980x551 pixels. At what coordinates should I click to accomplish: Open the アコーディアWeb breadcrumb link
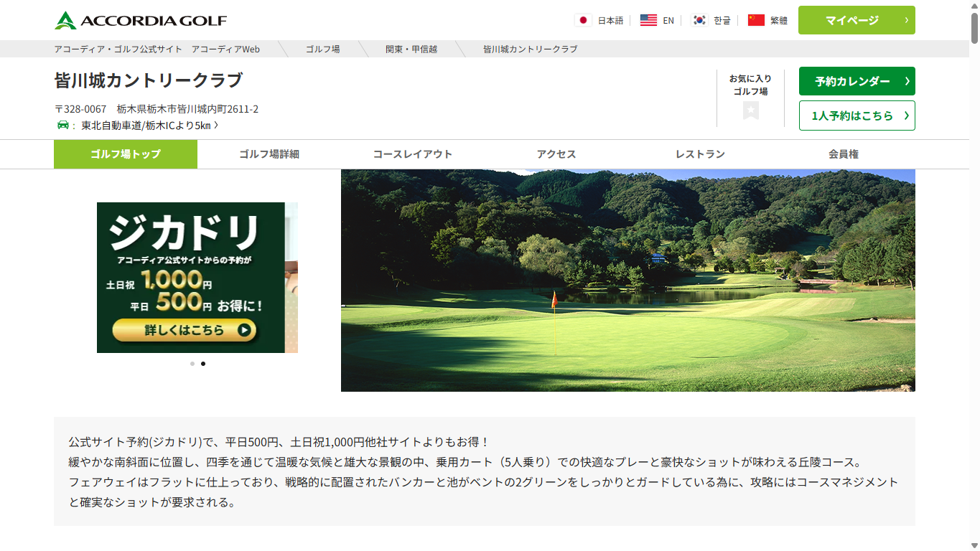pyautogui.click(x=157, y=49)
